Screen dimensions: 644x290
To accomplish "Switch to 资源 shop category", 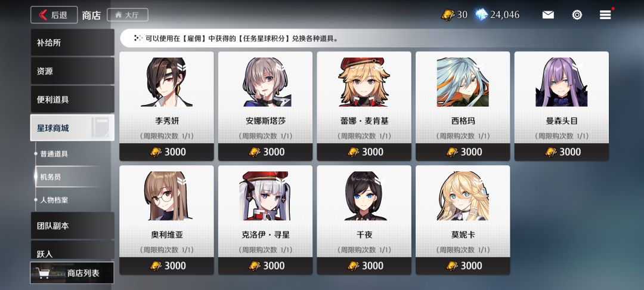I will pyautogui.click(x=72, y=70).
